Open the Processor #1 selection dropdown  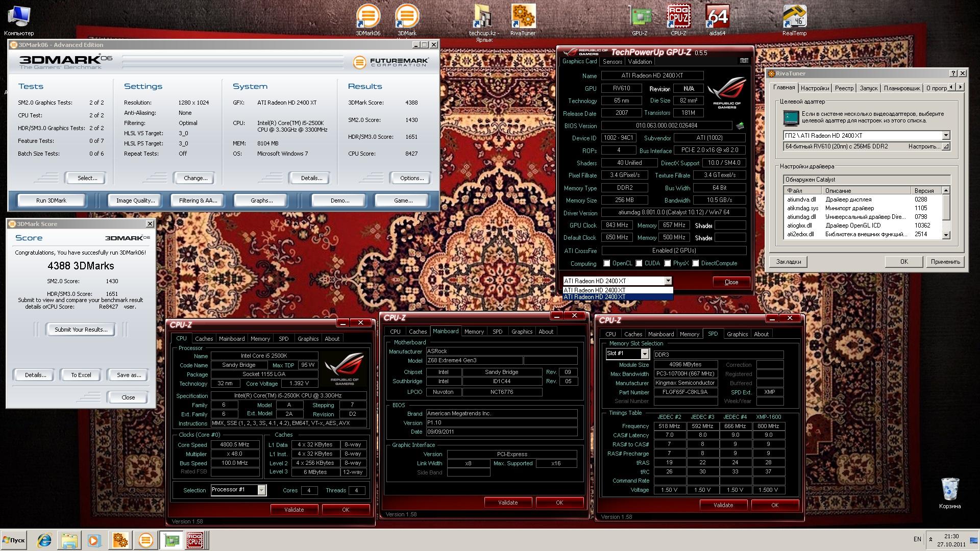pos(261,490)
